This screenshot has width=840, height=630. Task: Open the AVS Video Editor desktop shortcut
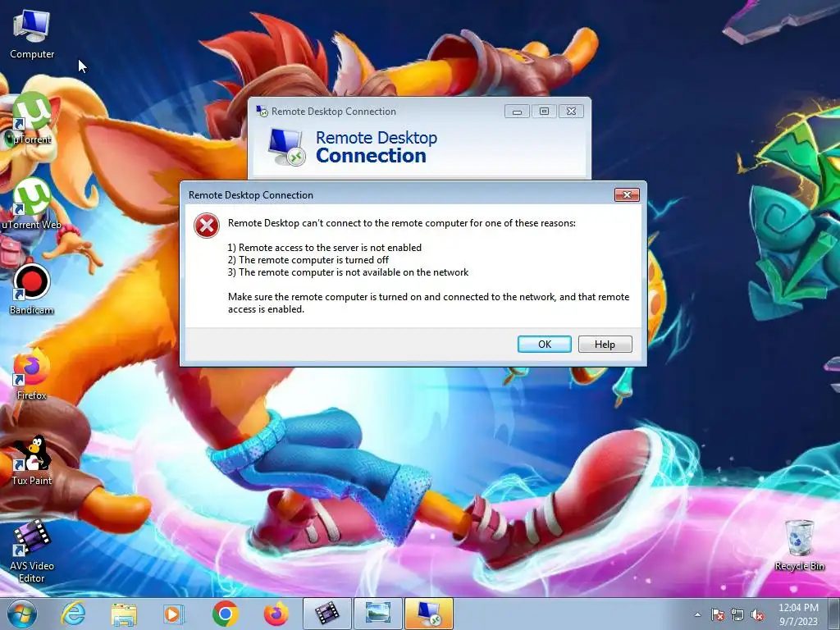pos(32,550)
